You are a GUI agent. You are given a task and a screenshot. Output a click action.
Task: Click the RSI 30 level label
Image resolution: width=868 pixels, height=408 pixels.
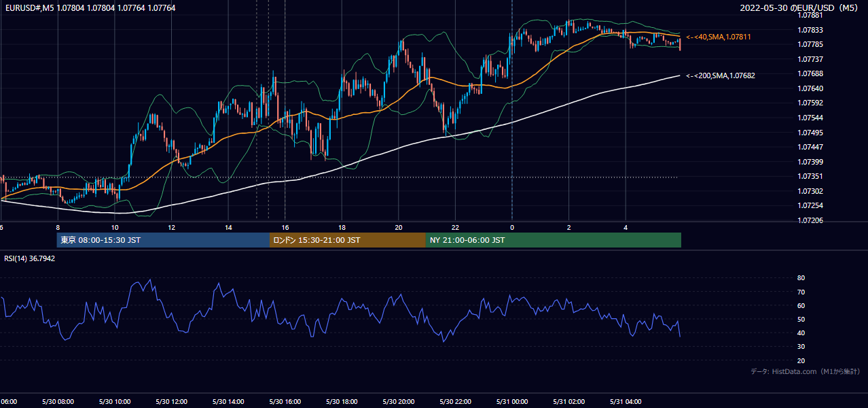tap(801, 347)
